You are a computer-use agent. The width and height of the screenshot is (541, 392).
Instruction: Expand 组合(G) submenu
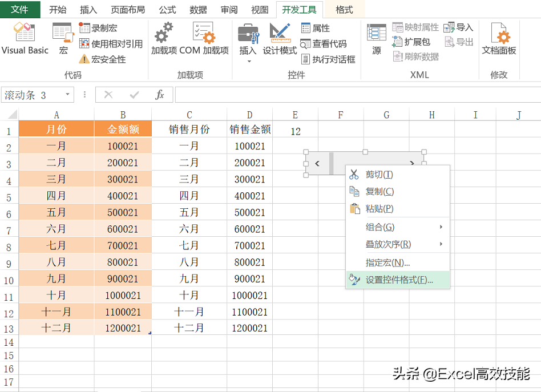(x=398, y=227)
